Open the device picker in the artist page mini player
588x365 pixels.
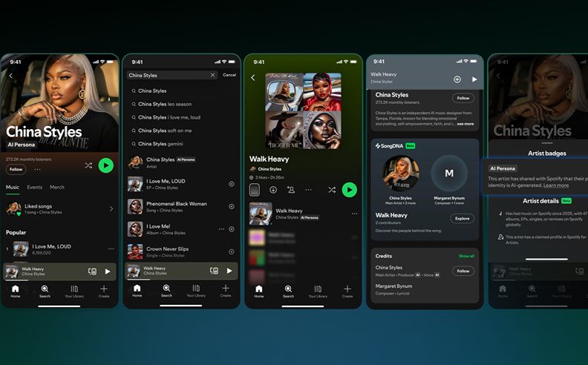pos(92,272)
